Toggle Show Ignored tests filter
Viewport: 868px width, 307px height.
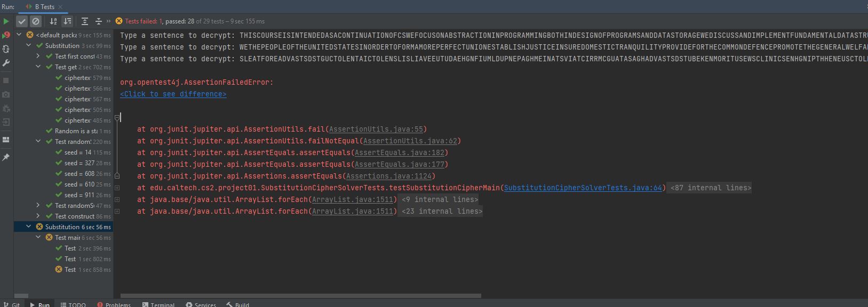(x=36, y=21)
